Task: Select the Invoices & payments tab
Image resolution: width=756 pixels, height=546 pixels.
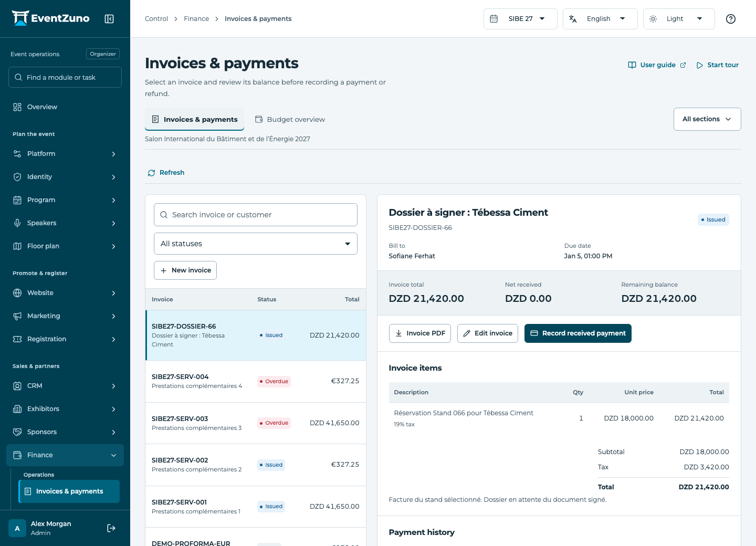Action: click(x=194, y=120)
